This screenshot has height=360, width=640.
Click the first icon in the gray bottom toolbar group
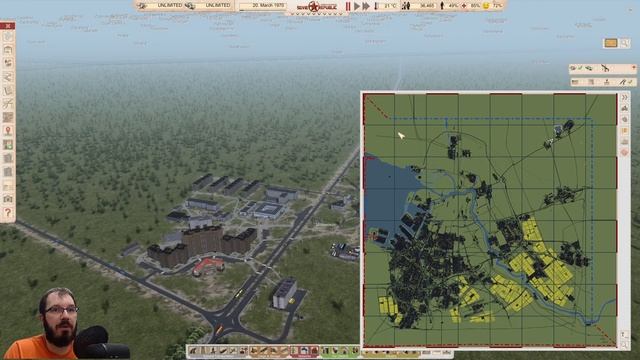193,351
